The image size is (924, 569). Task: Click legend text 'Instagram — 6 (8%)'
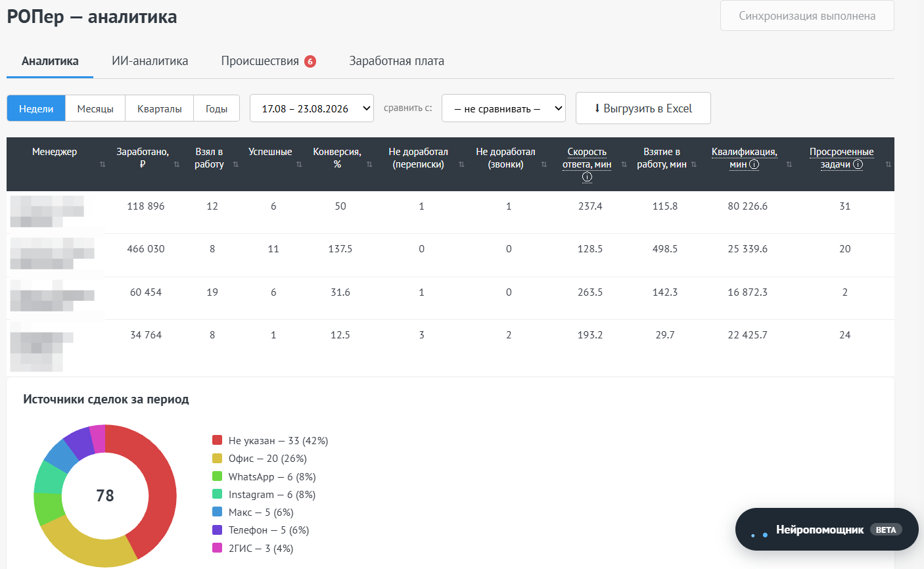pyautogui.click(x=272, y=494)
